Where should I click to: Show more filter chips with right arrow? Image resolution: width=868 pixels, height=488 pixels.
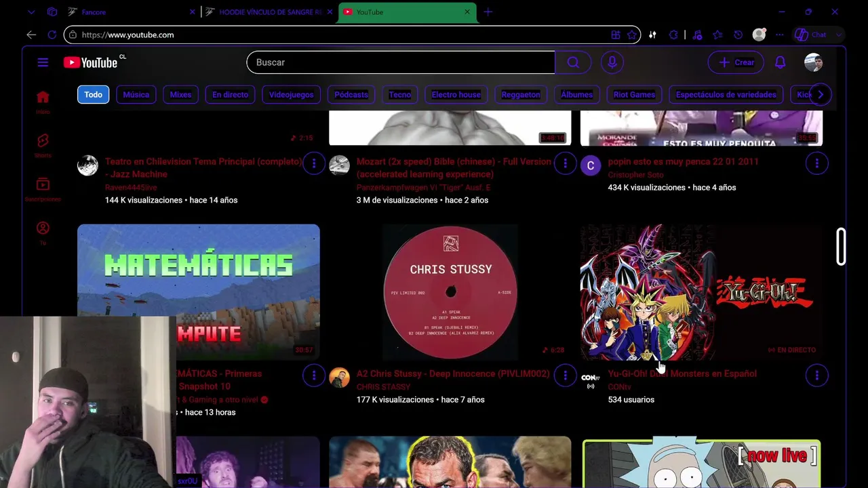point(821,95)
